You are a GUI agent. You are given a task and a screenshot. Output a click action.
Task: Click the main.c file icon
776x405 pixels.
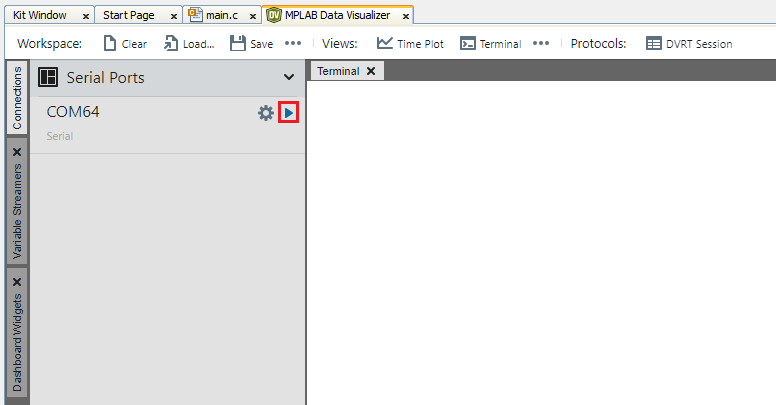pyautogui.click(x=195, y=15)
